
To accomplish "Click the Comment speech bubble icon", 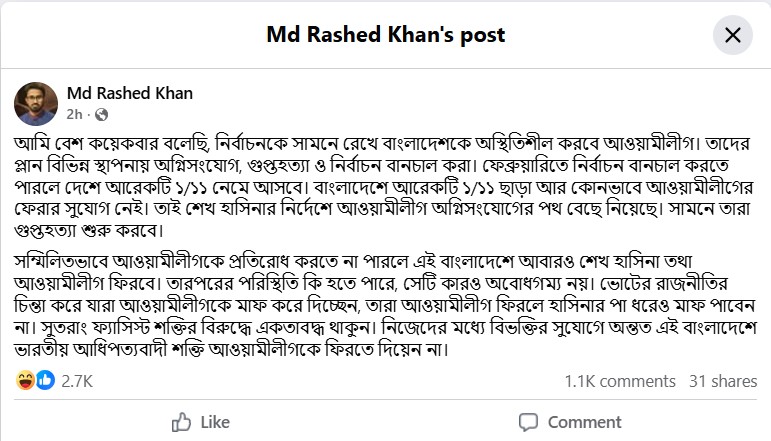I will 527,421.
